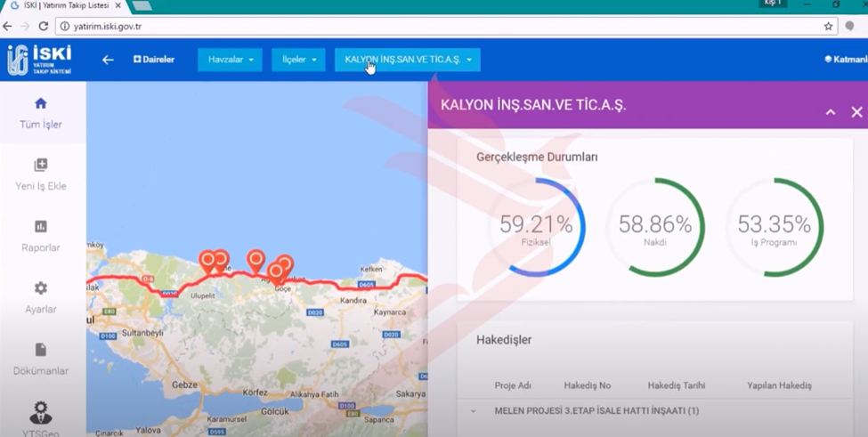The width and height of the screenshot is (868, 437).
Task: Click the Gebze label on map
Action: click(x=184, y=384)
